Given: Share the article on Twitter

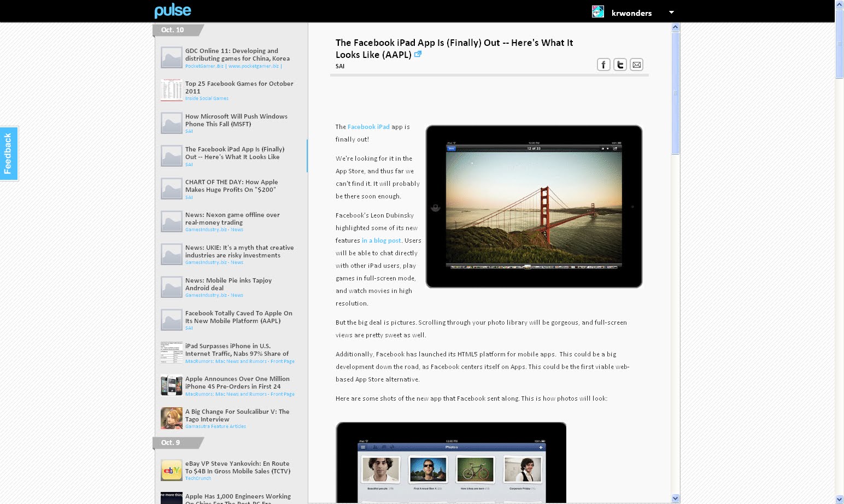Looking at the screenshot, I should [620, 65].
